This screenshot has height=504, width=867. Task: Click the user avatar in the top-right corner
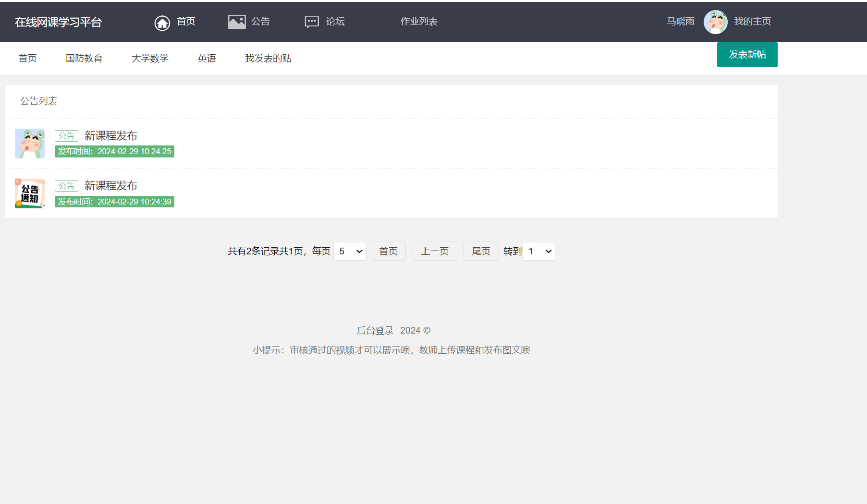[x=716, y=22]
